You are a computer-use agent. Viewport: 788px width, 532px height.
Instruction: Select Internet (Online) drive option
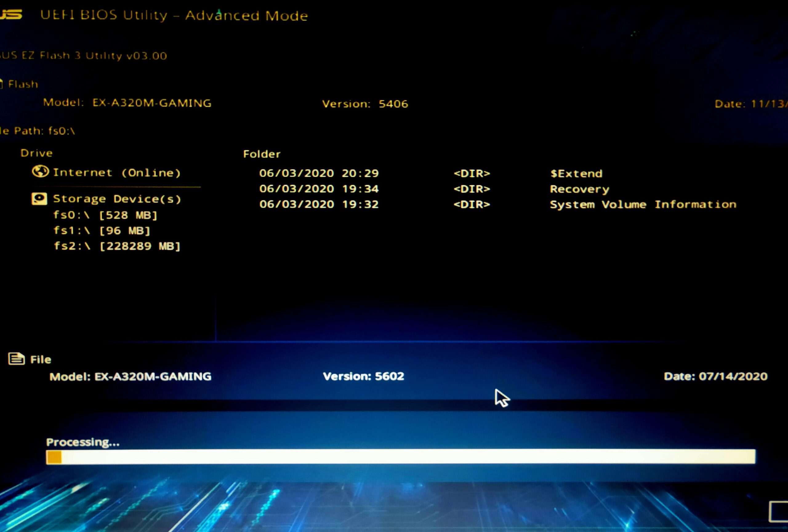click(x=117, y=173)
